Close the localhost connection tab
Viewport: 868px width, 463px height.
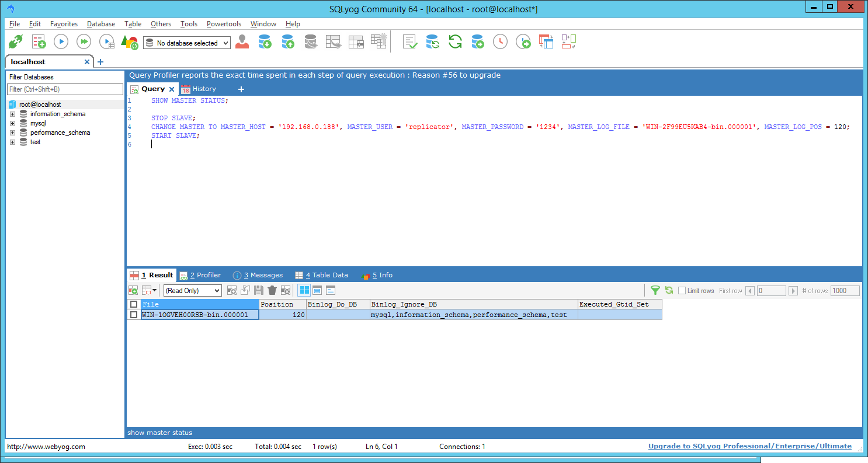(87, 61)
